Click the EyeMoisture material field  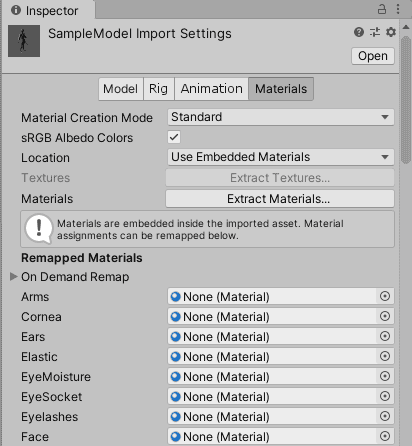click(281, 376)
